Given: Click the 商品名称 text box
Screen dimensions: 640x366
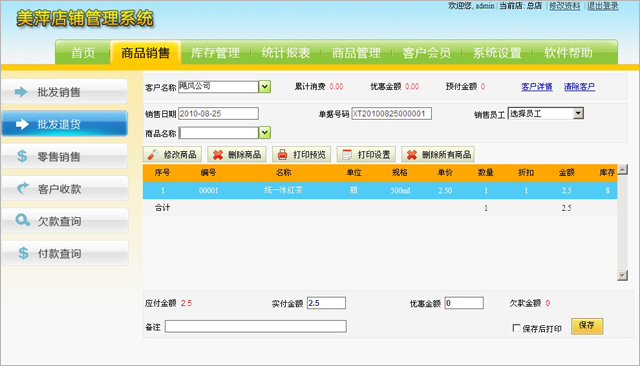Looking at the screenshot, I should coord(218,133).
